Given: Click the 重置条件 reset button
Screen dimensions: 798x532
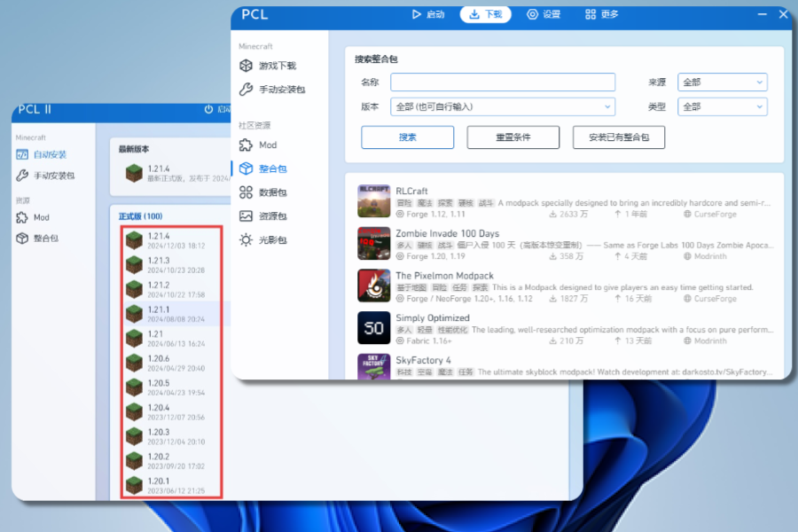Looking at the screenshot, I should (x=513, y=137).
